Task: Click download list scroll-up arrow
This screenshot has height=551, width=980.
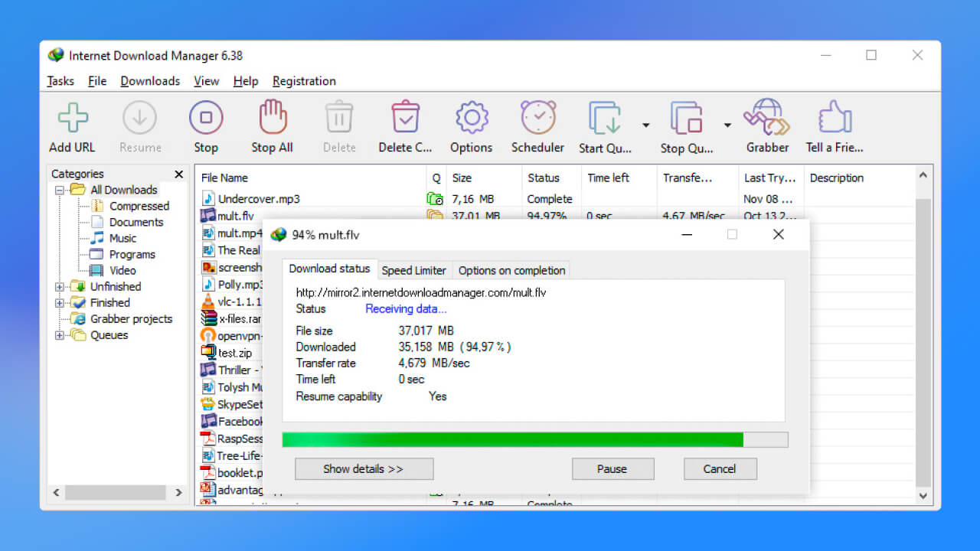Action: (x=923, y=175)
